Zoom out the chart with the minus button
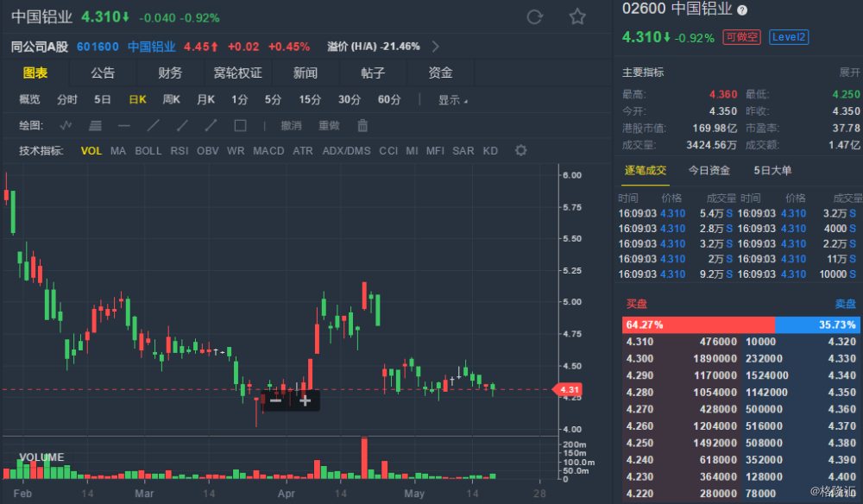This screenshot has width=863, height=504. (276, 400)
